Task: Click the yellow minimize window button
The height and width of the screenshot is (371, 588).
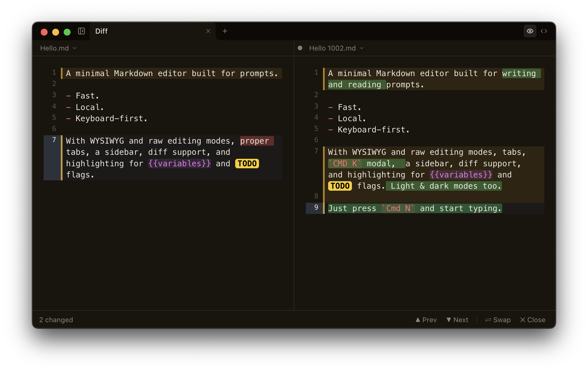Action: [56, 32]
